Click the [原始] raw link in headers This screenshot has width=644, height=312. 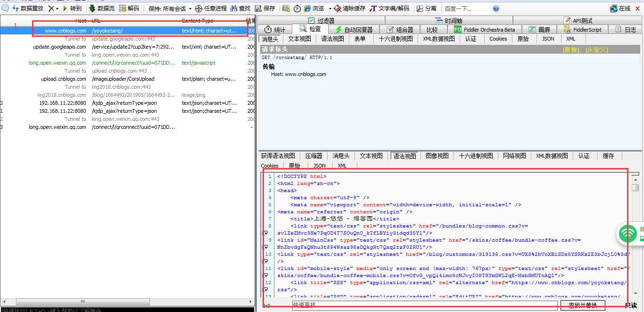pyautogui.click(x=571, y=50)
